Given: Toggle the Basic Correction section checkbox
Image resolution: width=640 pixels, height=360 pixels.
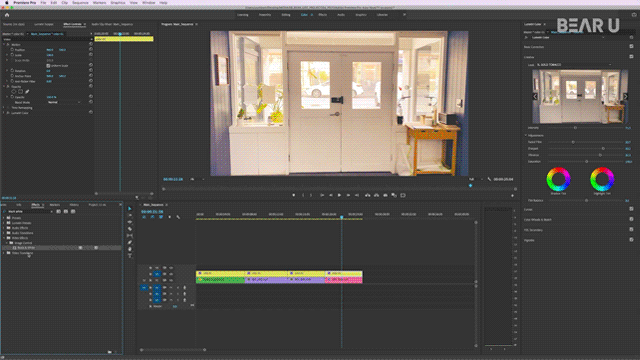Looking at the screenshot, I should click(x=631, y=47).
